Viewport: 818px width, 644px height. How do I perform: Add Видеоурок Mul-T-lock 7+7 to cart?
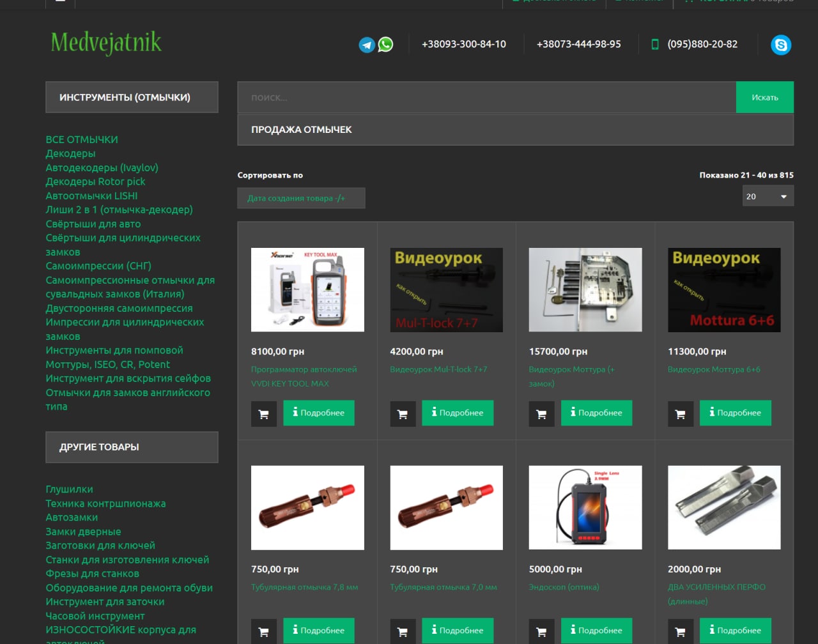[x=403, y=414]
